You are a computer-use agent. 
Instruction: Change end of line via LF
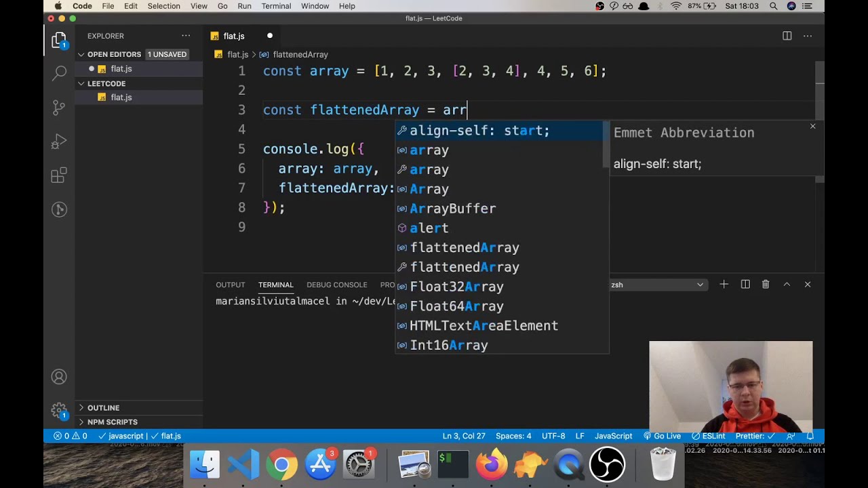580,436
